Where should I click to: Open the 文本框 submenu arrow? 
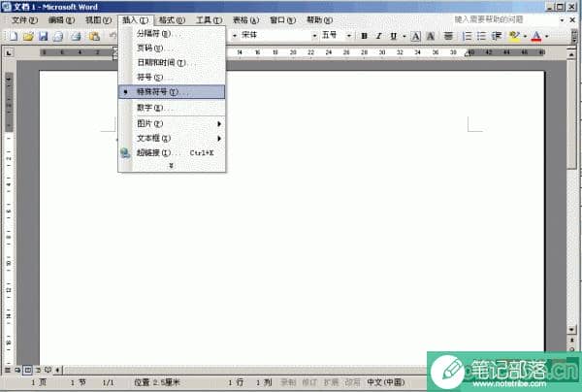pyautogui.click(x=219, y=139)
